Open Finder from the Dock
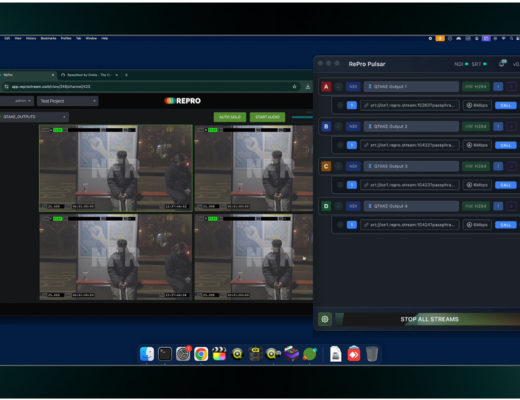The image size is (520, 400). (x=147, y=354)
